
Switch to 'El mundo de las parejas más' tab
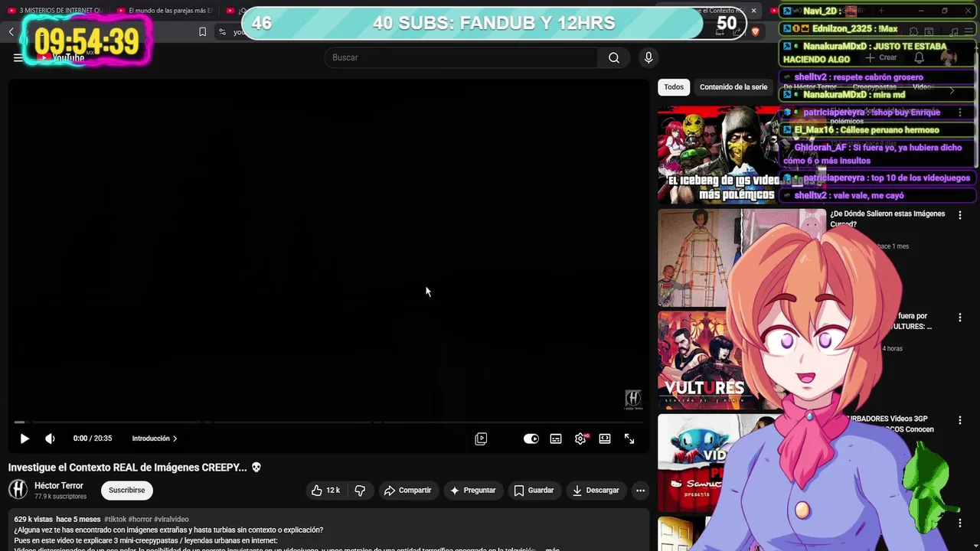point(165,11)
